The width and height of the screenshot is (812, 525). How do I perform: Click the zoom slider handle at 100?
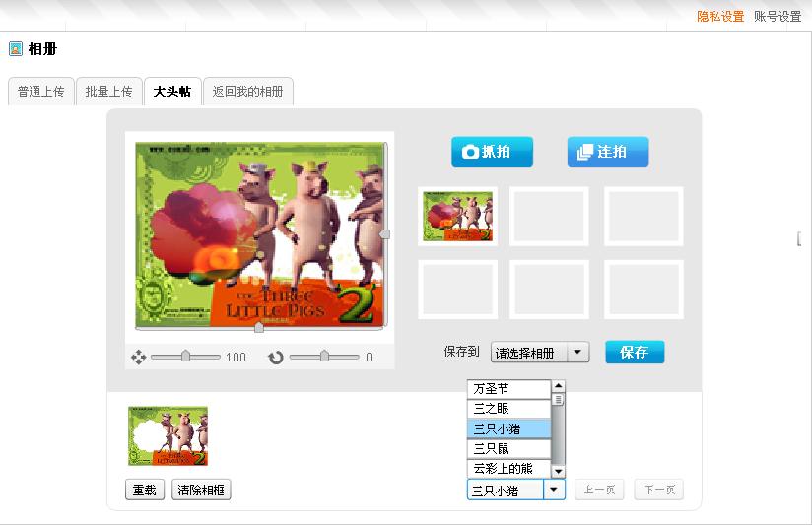pyautogui.click(x=185, y=356)
